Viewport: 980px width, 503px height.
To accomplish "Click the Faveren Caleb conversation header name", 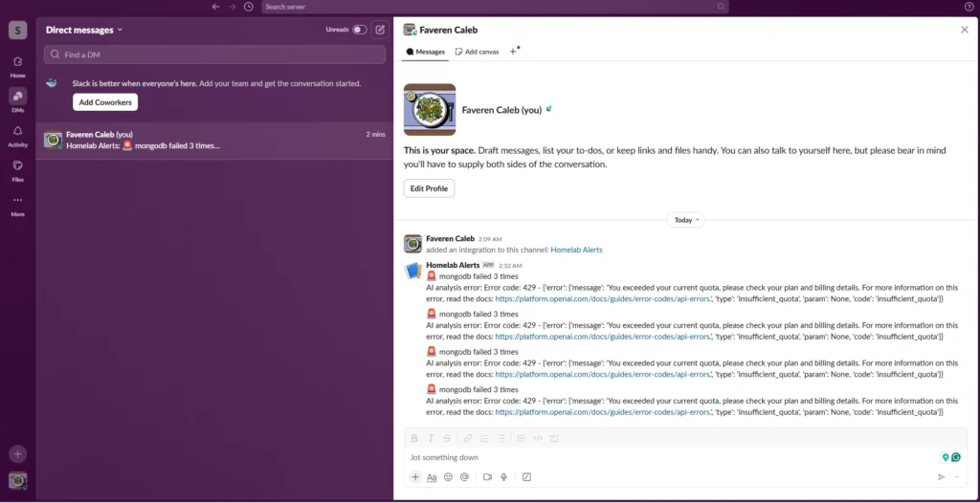I will click(448, 30).
